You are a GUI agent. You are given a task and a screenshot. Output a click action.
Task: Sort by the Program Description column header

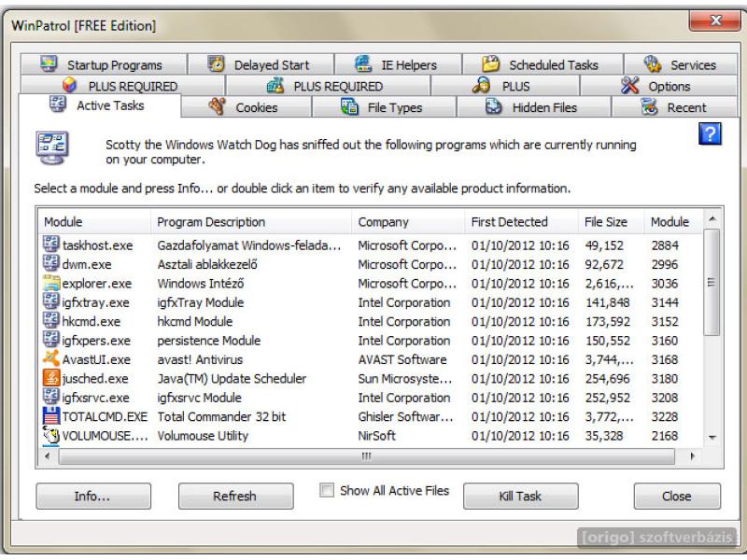click(x=251, y=222)
